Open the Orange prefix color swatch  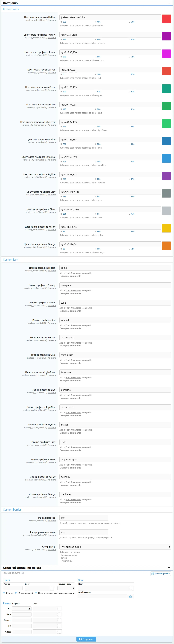click(x=166, y=246)
